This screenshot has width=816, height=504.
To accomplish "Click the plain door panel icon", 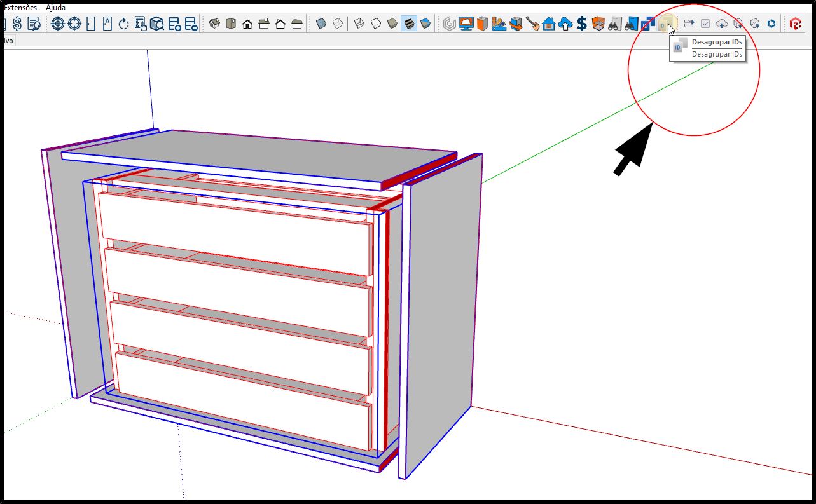I will coord(91,24).
